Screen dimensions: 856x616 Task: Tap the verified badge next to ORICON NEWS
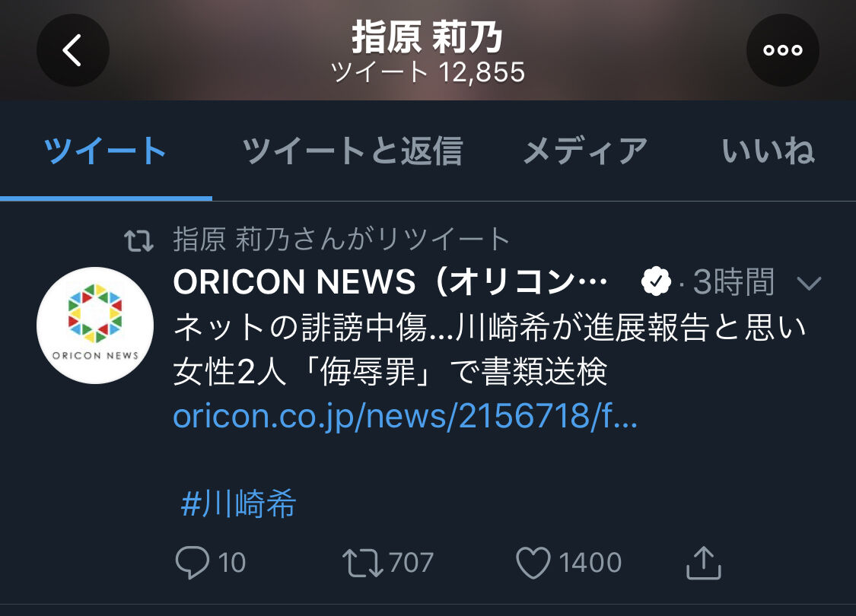656,282
